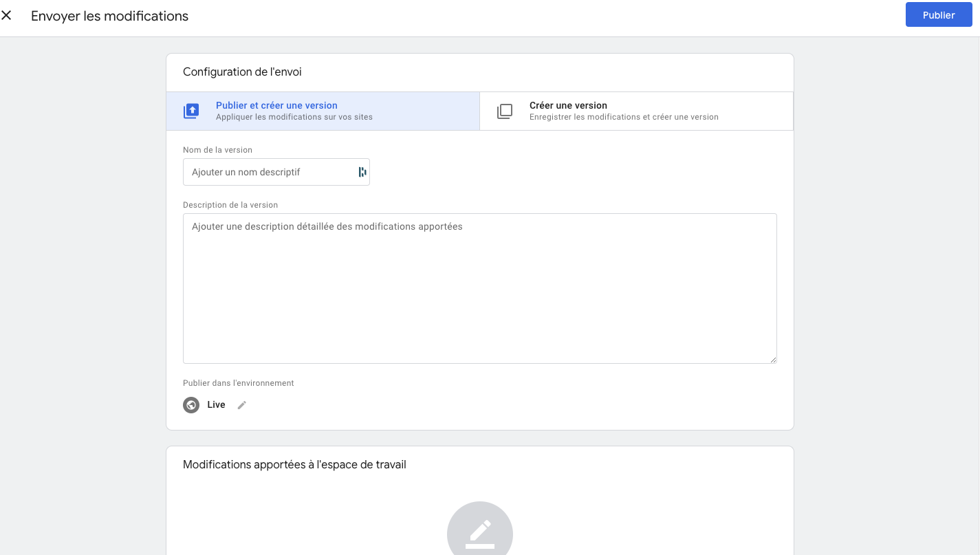Click Modifications apportées à l'espace de travail heading
Screen dimensions: 980x555
(294, 465)
